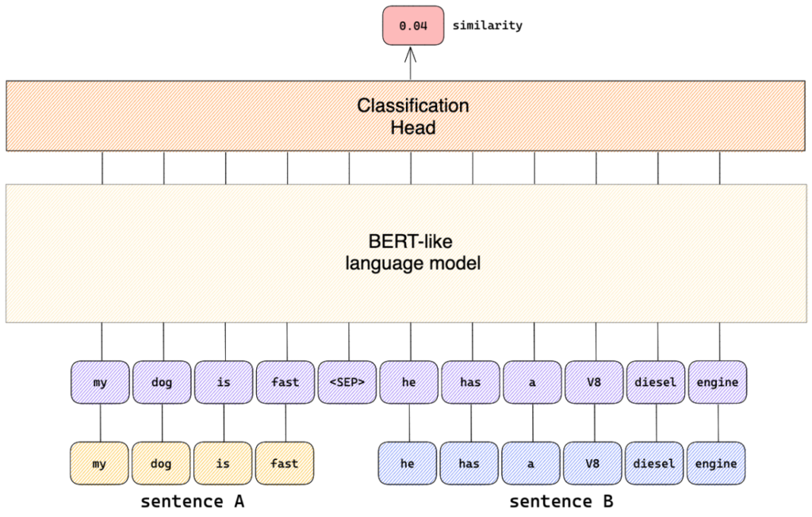This screenshot has width=812, height=517.
Task: Click the 'sentence B' label
Action: (x=561, y=501)
